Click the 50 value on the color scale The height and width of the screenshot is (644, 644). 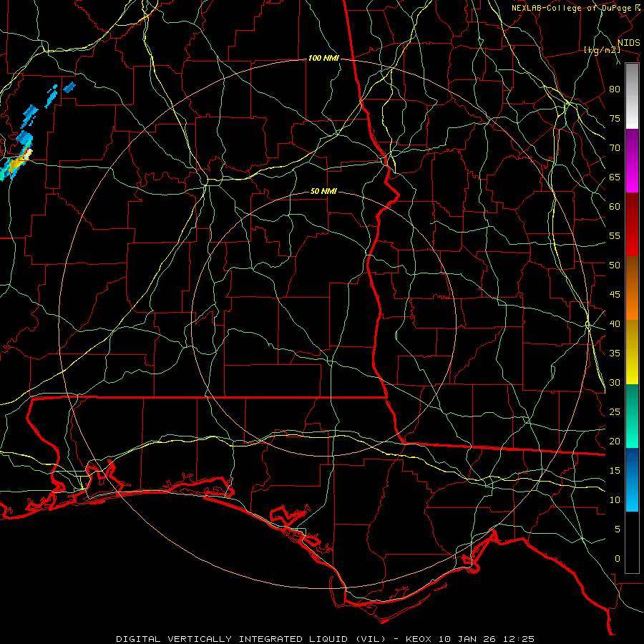615,265
